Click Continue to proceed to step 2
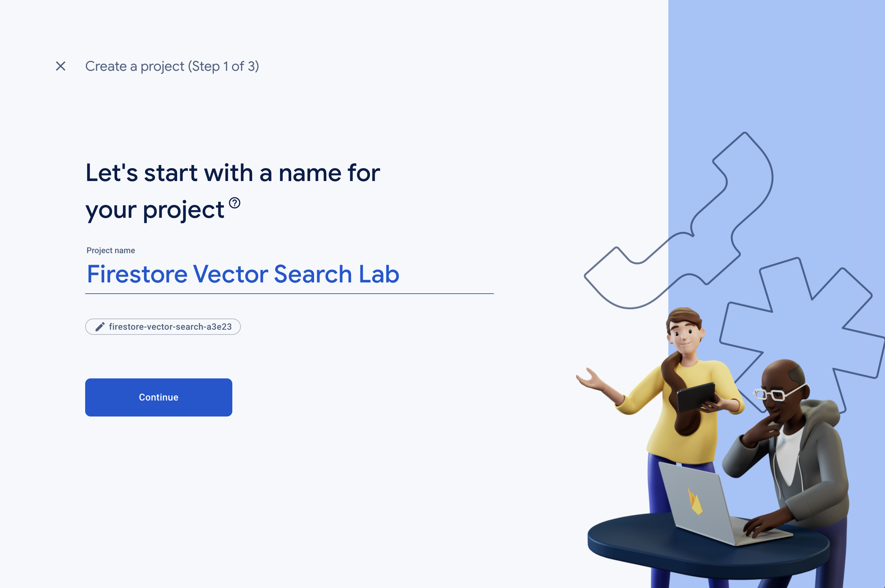Screen dimensions: 885x588 click(158, 397)
